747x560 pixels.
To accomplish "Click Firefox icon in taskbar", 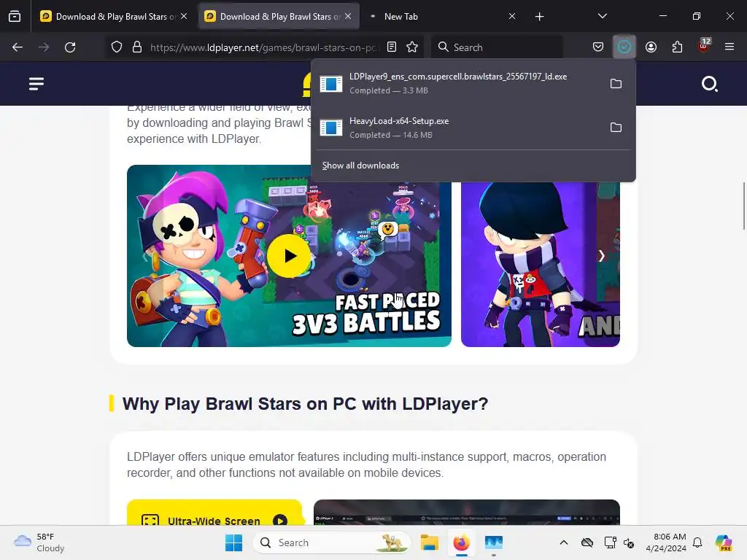I will tap(461, 542).
